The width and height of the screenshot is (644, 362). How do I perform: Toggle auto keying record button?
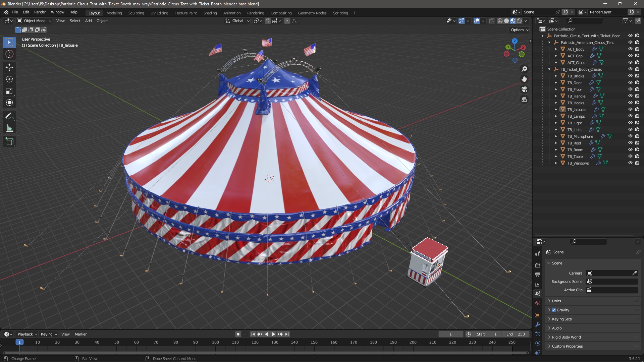238,334
